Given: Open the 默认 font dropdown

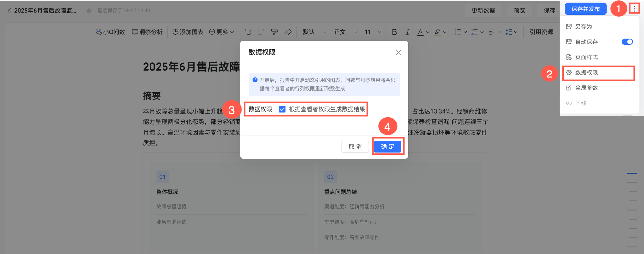Looking at the screenshot, I should pos(314,32).
